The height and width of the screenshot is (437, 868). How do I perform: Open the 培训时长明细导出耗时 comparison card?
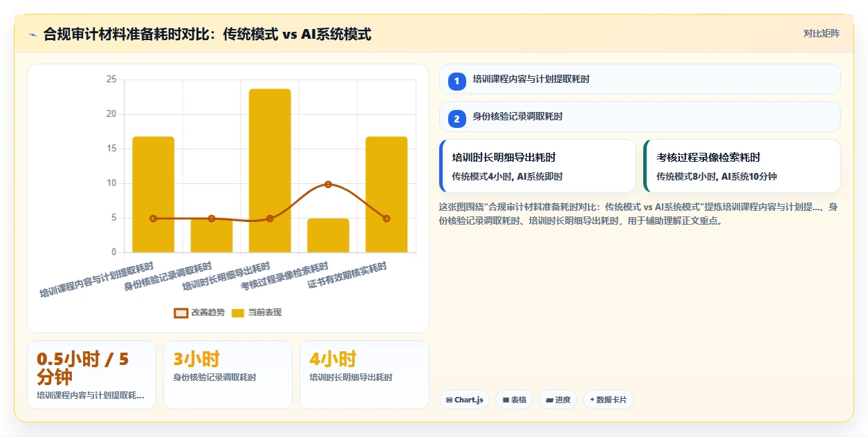(537, 166)
